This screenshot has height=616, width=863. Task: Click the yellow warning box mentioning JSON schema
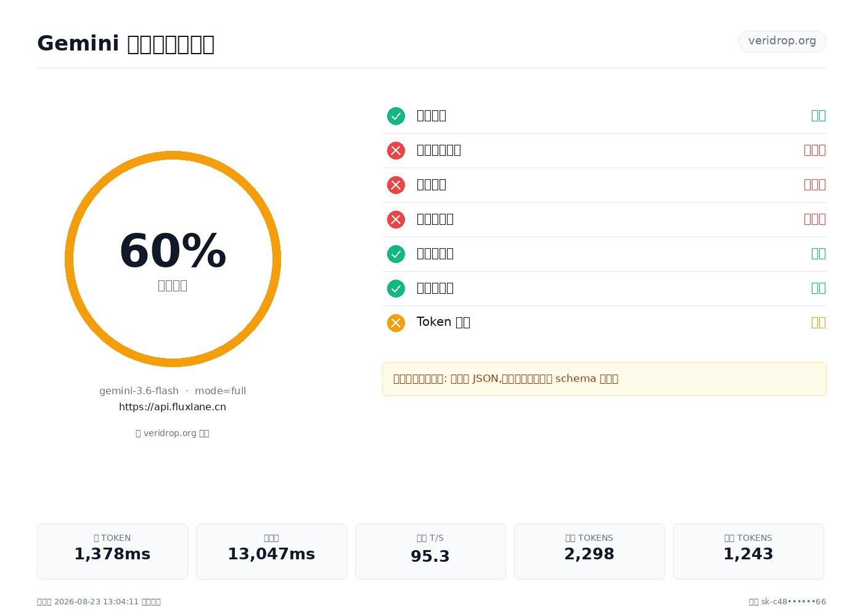[604, 379]
